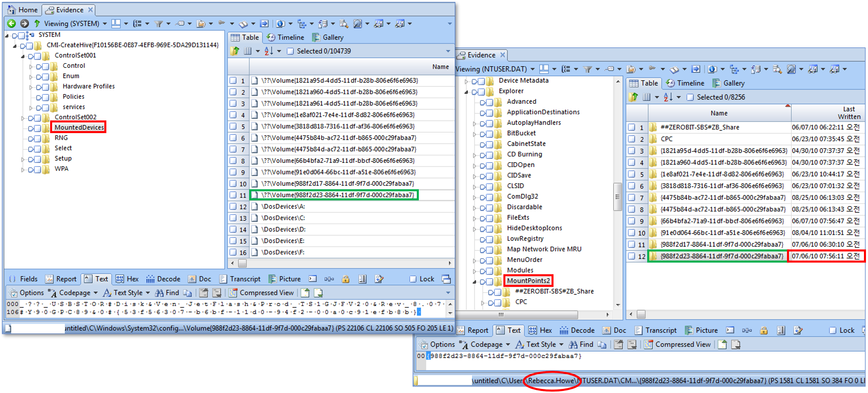This screenshot has height=393, width=868.
Task: Click the blue info icon in SYSTEM toolbar
Action: click(x=281, y=23)
